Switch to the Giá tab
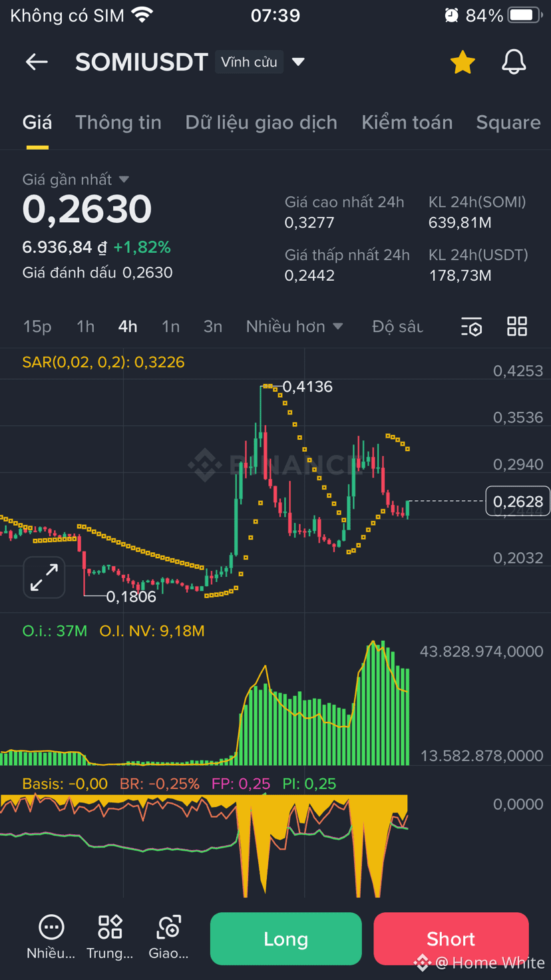Image resolution: width=551 pixels, height=980 pixels. coord(37,122)
